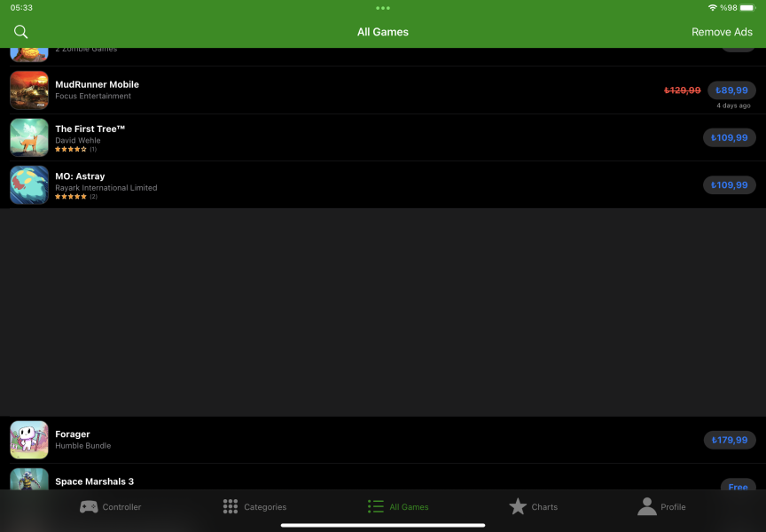The width and height of the screenshot is (766, 532).
Task: Open the Profile tab
Action: [661, 506]
